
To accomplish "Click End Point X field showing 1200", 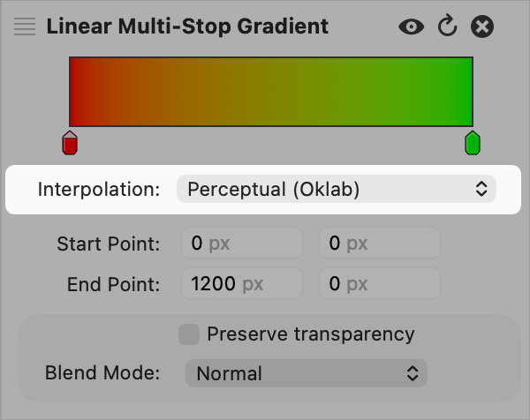I will (241, 284).
